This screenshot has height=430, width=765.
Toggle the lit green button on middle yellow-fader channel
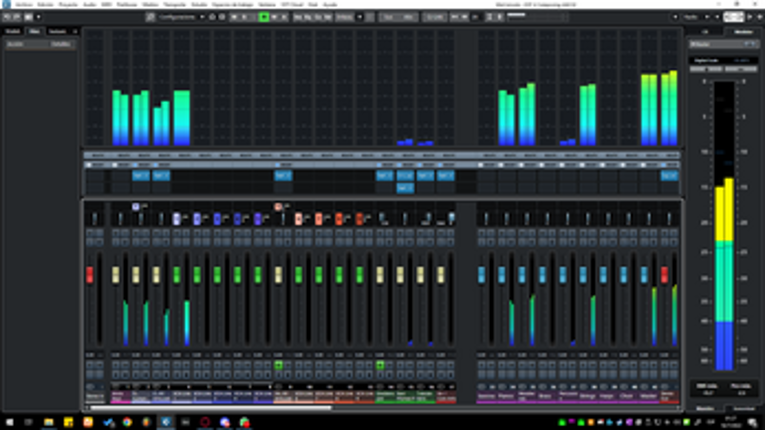[279, 365]
